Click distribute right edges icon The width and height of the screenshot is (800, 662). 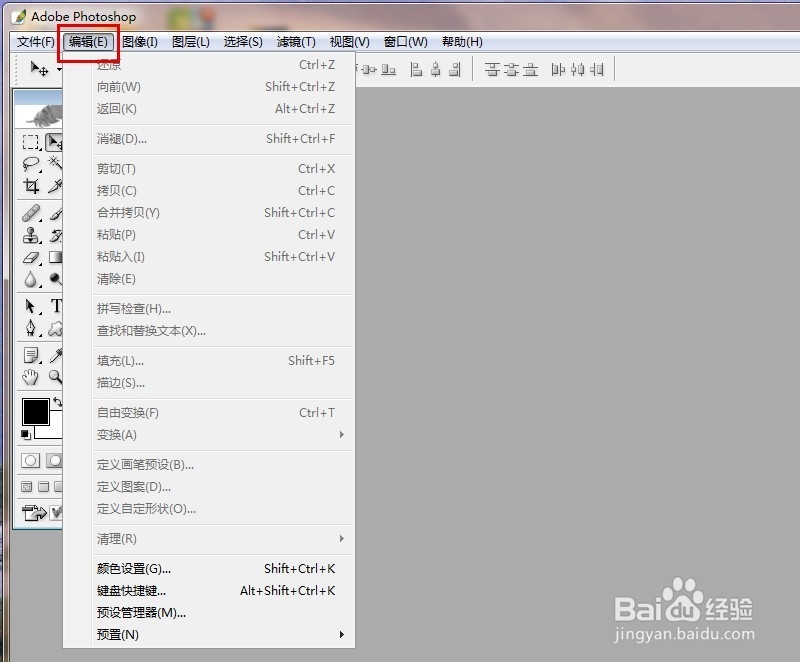pos(596,69)
